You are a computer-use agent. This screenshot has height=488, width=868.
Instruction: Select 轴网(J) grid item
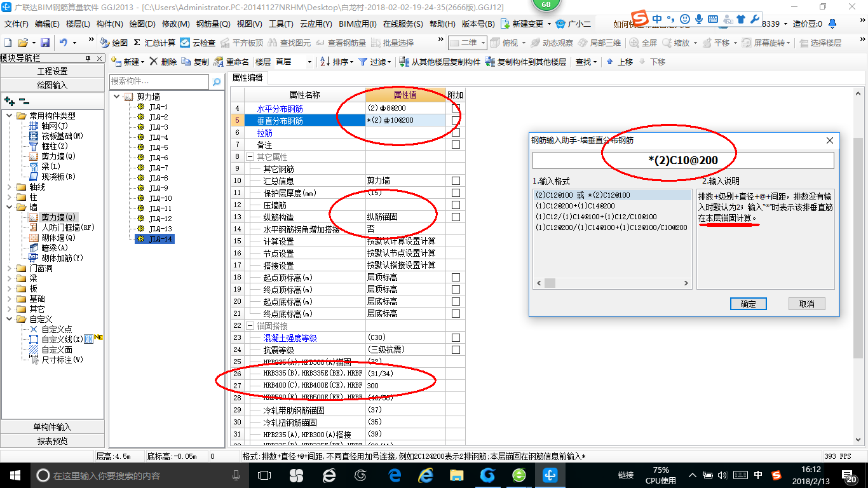click(x=50, y=126)
